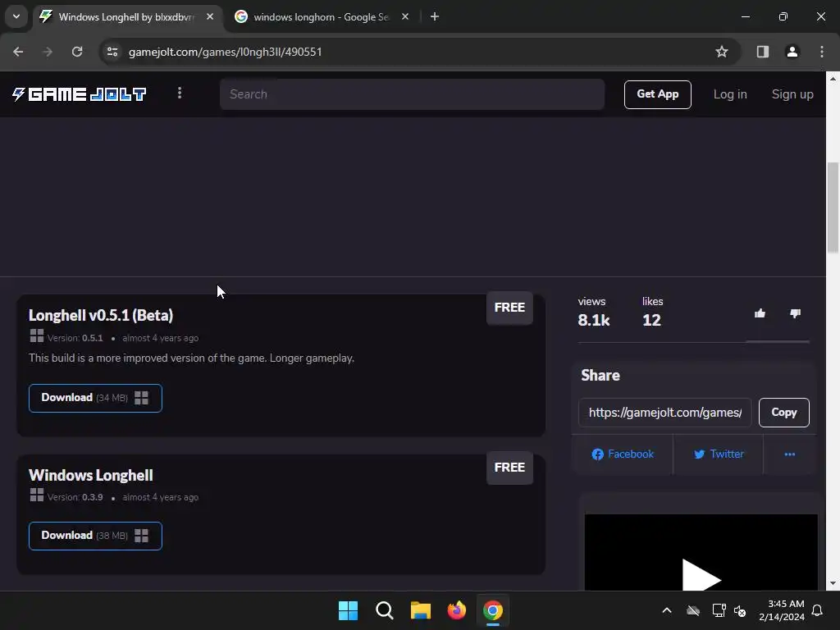Click the muted volume tray icon
The image size is (840, 630).
coord(740,610)
